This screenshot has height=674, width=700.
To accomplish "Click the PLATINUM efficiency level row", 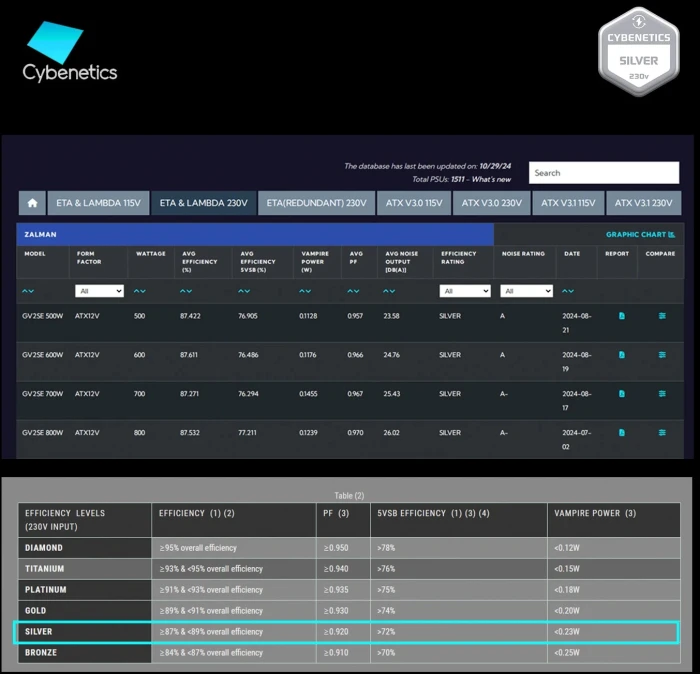I will click(349, 590).
